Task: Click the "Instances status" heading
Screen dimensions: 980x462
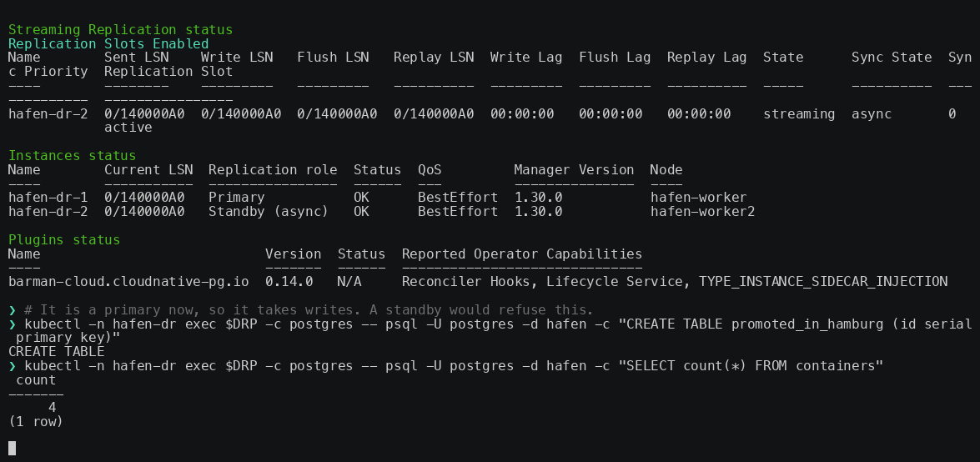Action: [72, 156]
